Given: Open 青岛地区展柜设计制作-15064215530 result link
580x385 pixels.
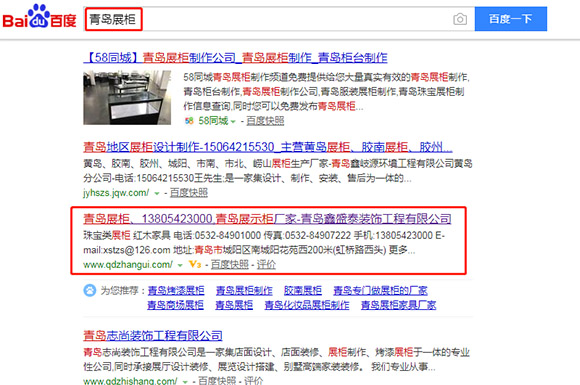Looking at the screenshot, I should [267, 147].
